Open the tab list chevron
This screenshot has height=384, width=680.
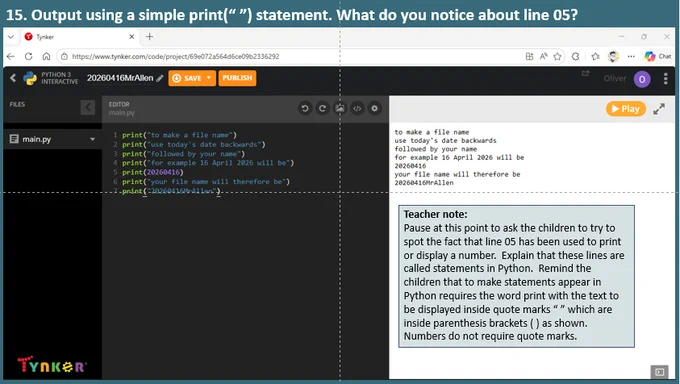pyautogui.click(x=11, y=37)
